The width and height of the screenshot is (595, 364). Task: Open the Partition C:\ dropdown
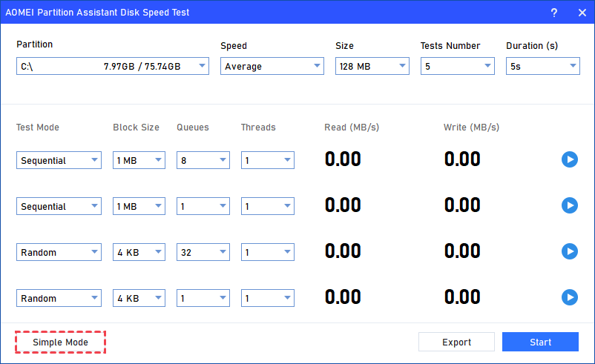[x=113, y=67]
